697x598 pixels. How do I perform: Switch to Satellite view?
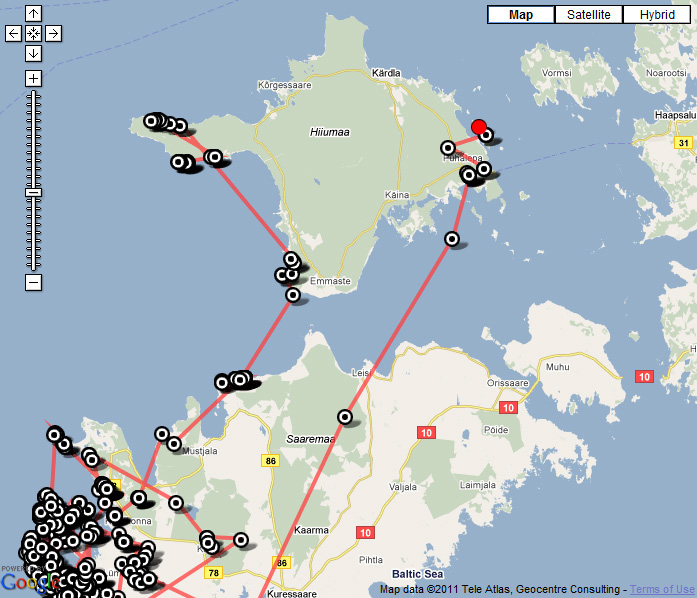(x=589, y=15)
